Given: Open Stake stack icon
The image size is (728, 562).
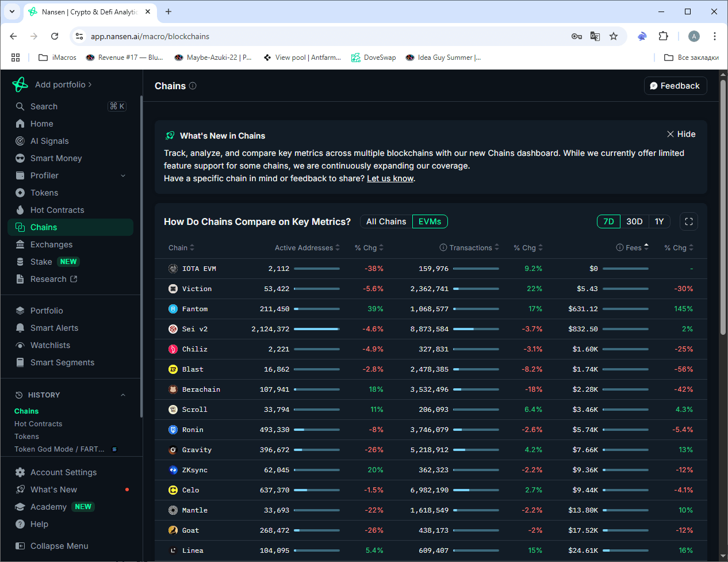Looking at the screenshot, I should coord(20,262).
